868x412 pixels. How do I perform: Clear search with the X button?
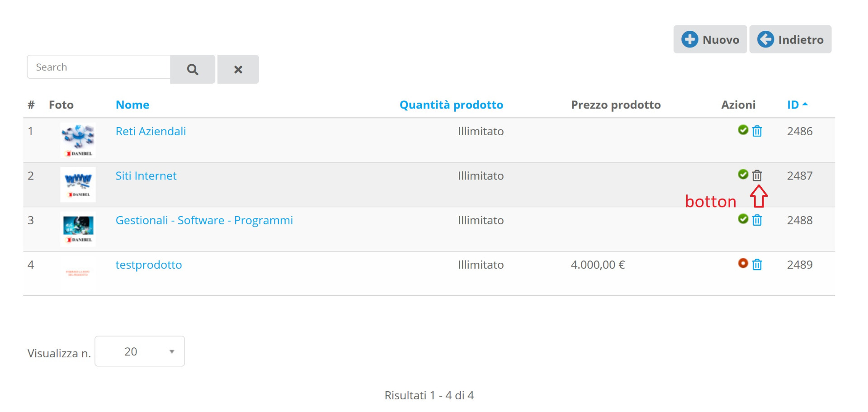coord(238,69)
